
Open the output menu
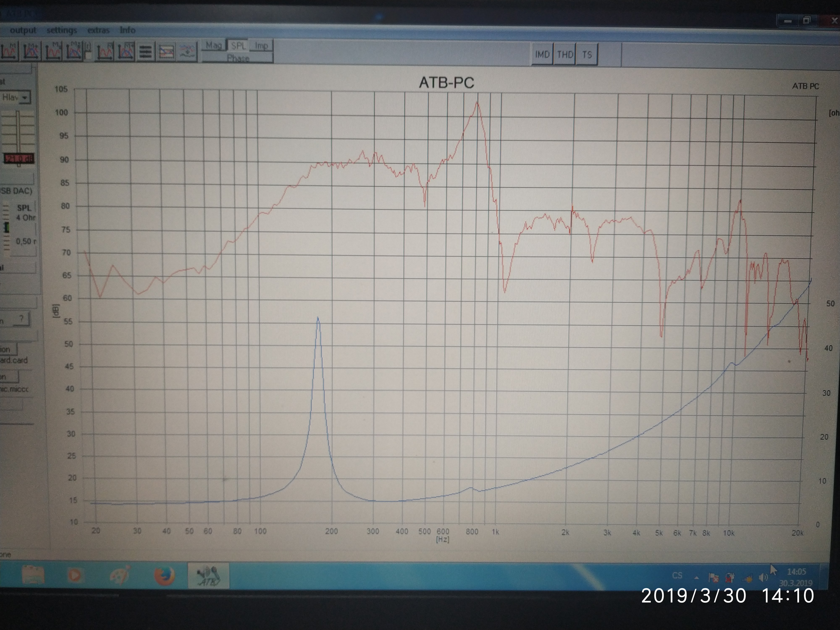[x=23, y=30]
